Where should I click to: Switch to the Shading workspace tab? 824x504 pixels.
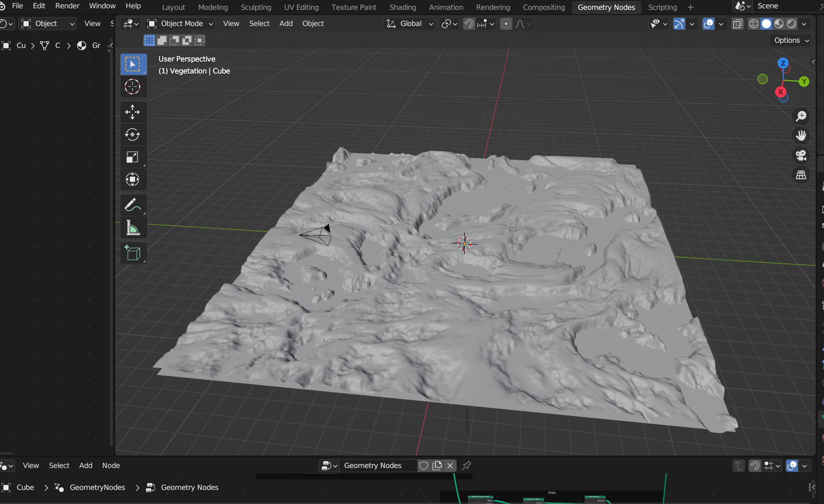(403, 7)
